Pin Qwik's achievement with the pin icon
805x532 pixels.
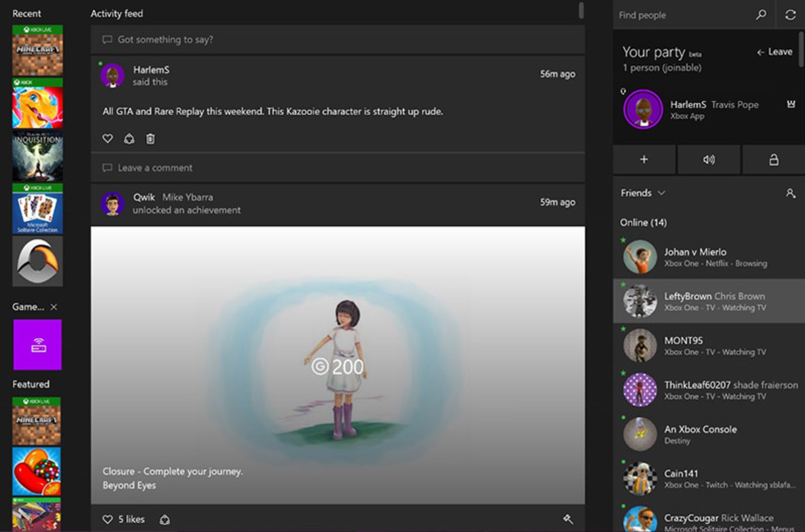click(568, 519)
